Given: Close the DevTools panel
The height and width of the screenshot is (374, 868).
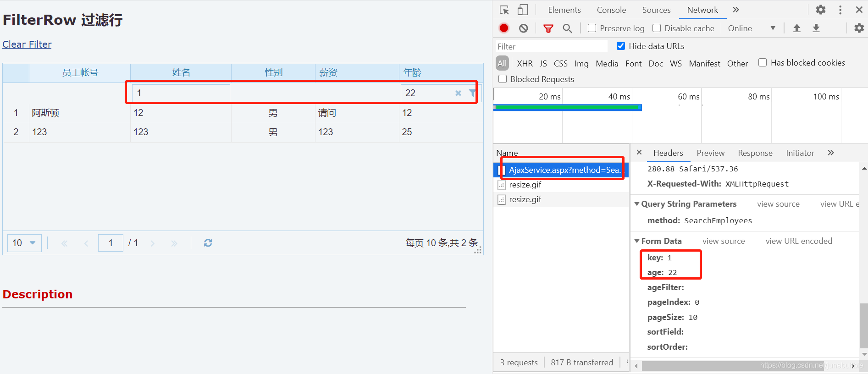Looking at the screenshot, I should [x=859, y=10].
